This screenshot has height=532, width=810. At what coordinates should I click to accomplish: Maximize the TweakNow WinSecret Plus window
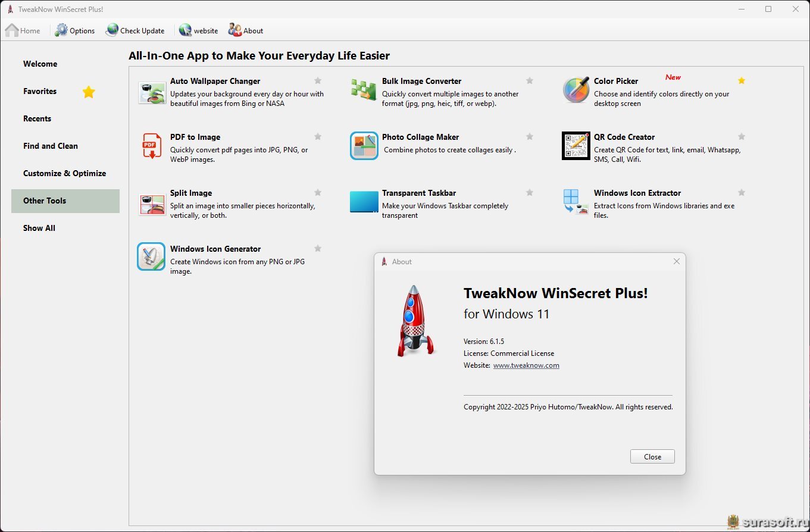coord(768,9)
